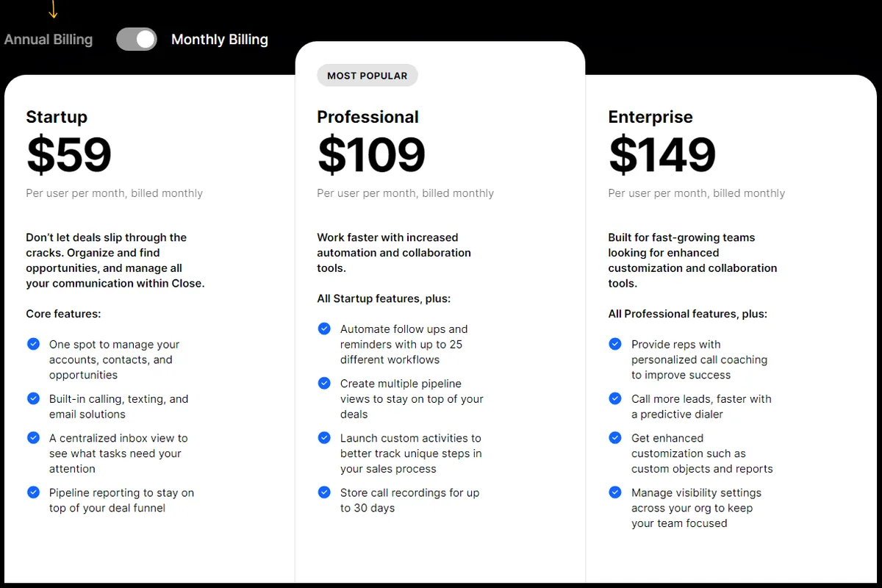Click the yellow arrow above Annual Billing
The height and width of the screenshot is (588, 882).
(x=53, y=10)
